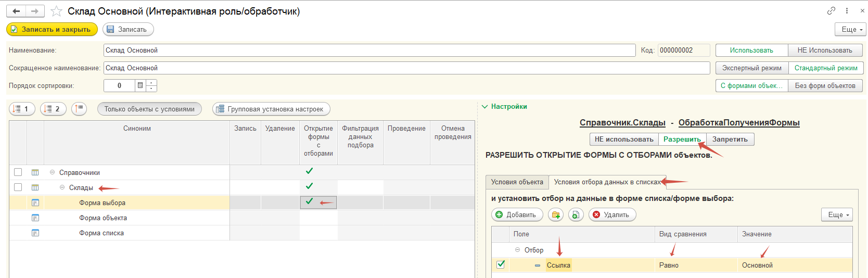Click the Наименование text field
Viewport: 868px width, 278px height.
pyautogui.click(x=369, y=50)
